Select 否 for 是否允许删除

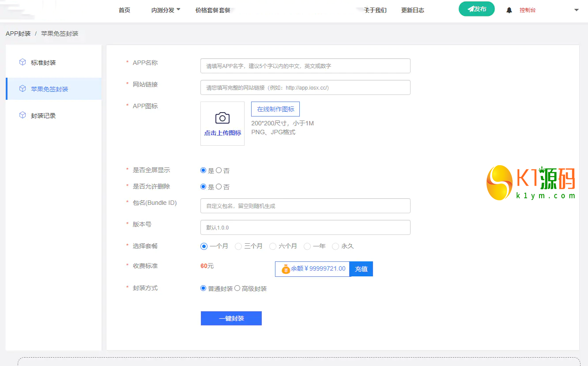pyautogui.click(x=219, y=187)
